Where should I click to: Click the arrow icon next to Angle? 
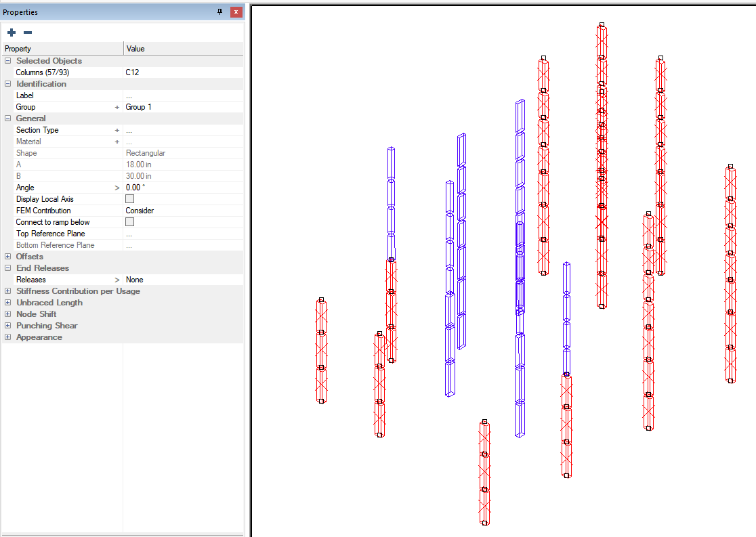point(117,188)
